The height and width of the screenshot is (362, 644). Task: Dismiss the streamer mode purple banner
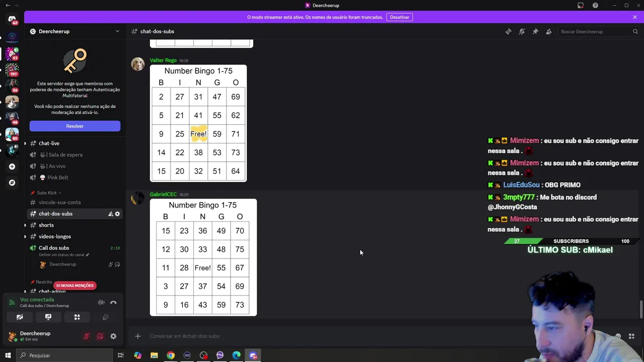(635, 17)
